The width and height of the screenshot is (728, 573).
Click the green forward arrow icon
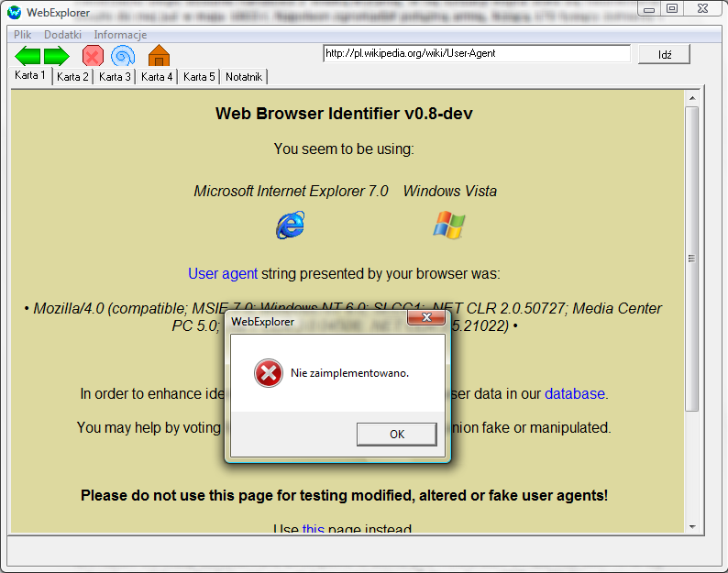[57, 56]
